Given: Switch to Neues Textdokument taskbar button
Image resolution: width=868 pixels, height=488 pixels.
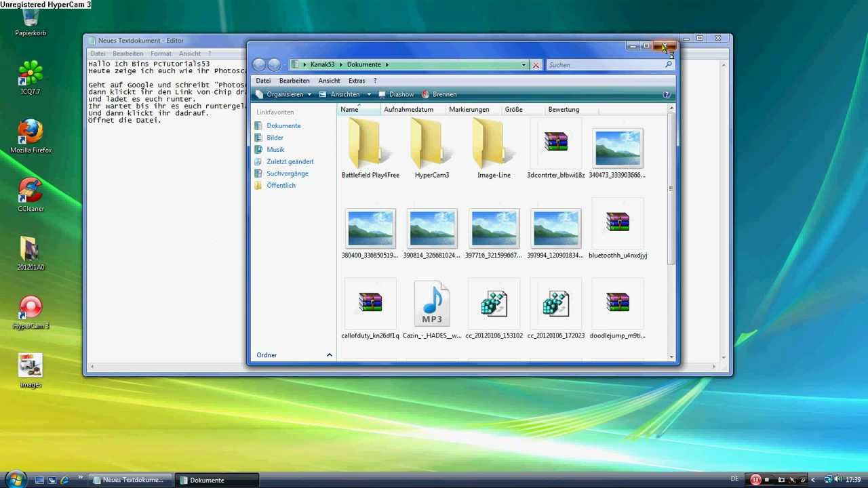Looking at the screenshot, I should 130,480.
